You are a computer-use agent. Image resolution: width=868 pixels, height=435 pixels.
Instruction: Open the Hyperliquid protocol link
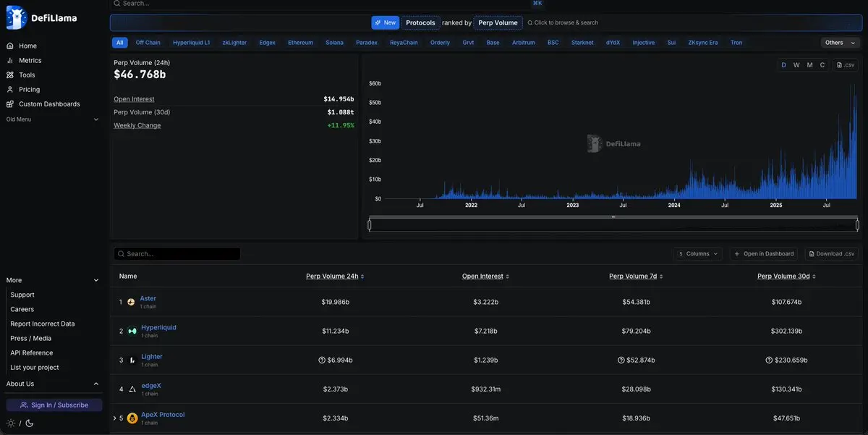[x=158, y=327]
